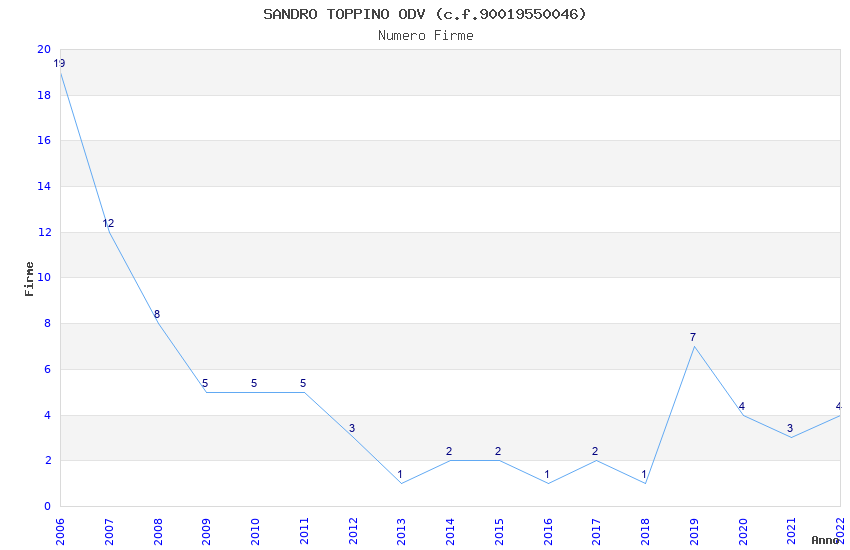Click the data label 5 above 2010
Screen dimensions: 850x550
(254, 384)
